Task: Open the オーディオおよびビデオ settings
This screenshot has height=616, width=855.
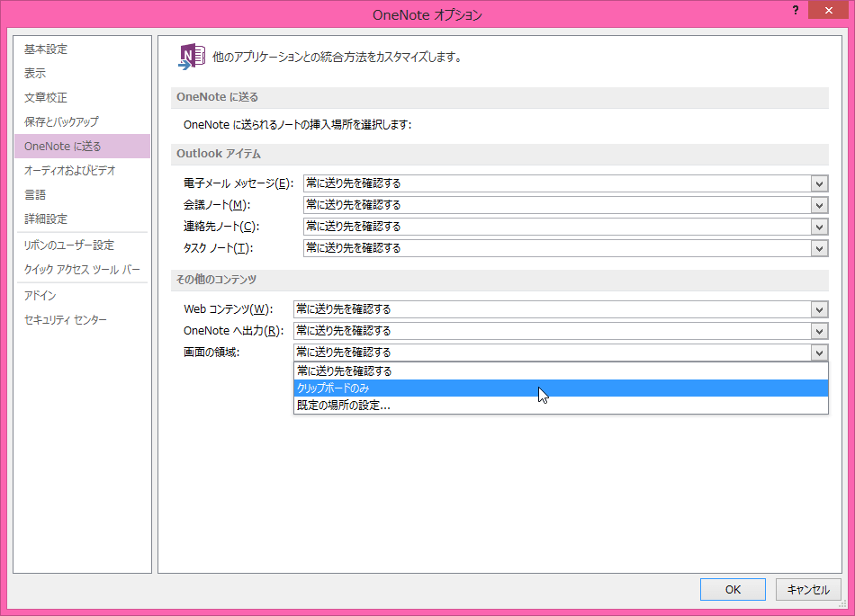Action: pos(82,171)
